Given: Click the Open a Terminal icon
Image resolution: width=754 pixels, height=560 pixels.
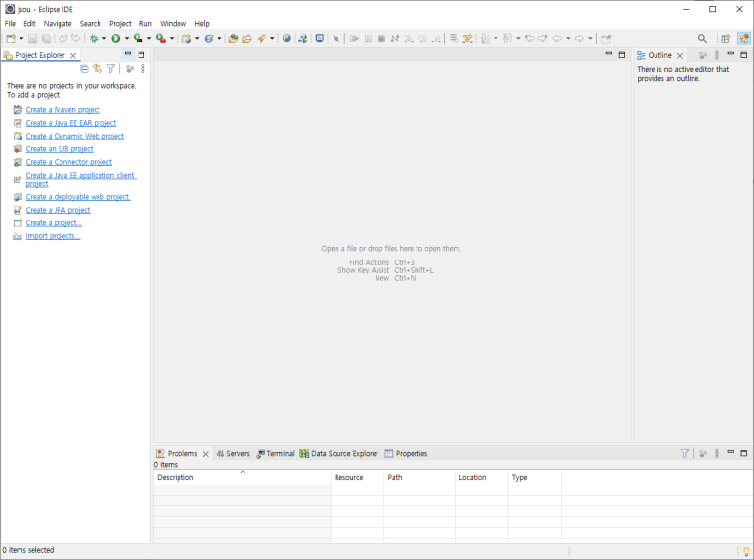Looking at the screenshot, I should tap(320, 38).
